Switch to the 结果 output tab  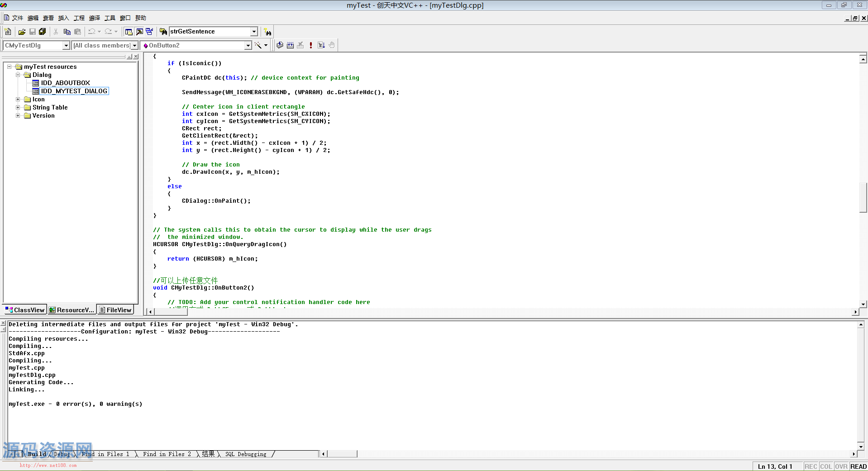(x=208, y=454)
